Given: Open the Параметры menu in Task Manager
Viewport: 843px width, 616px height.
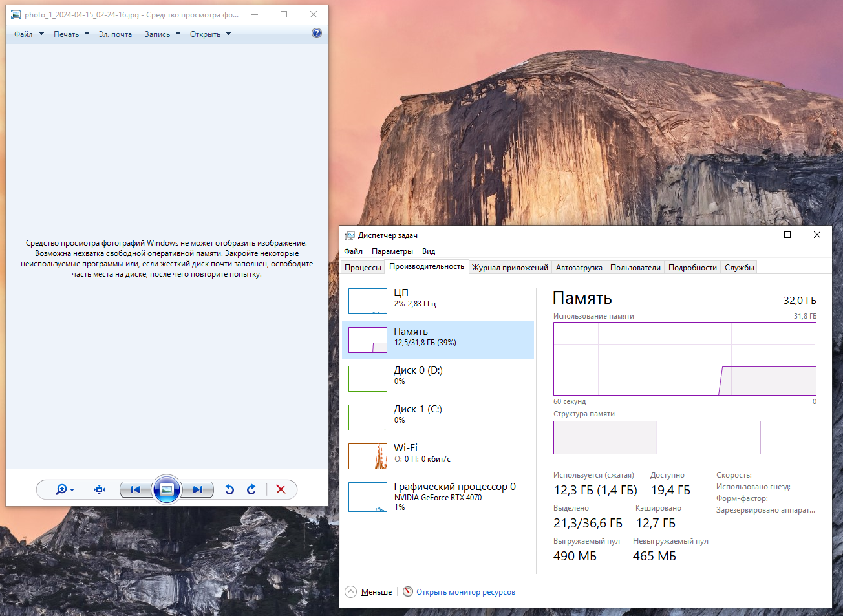Looking at the screenshot, I should pos(392,251).
